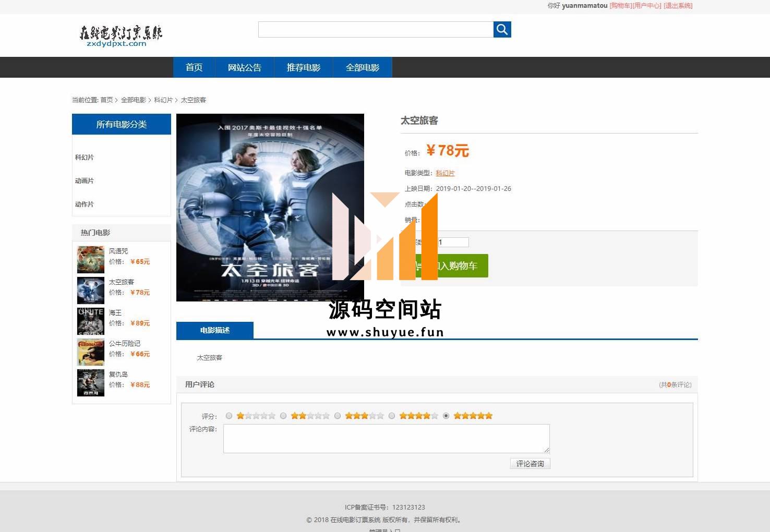Click the 海王 title in hot movies
770x532 pixels.
coord(115,313)
